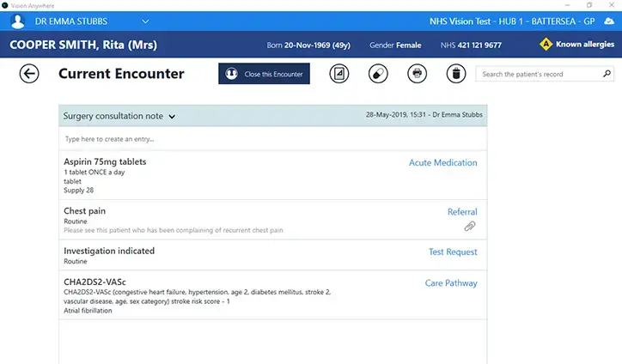
Task: Click the Current Encounter heading
Action: coord(121,74)
